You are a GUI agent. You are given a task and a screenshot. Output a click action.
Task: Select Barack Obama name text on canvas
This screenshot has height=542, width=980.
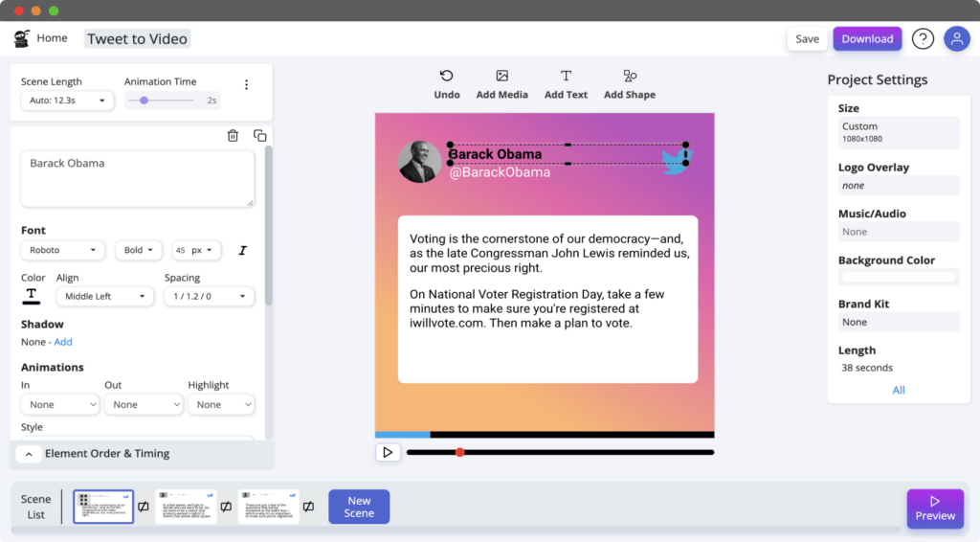point(495,154)
